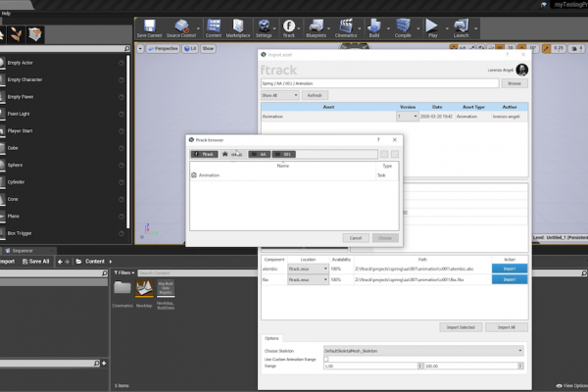Open the alembic Location dropdown

(308, 269)
